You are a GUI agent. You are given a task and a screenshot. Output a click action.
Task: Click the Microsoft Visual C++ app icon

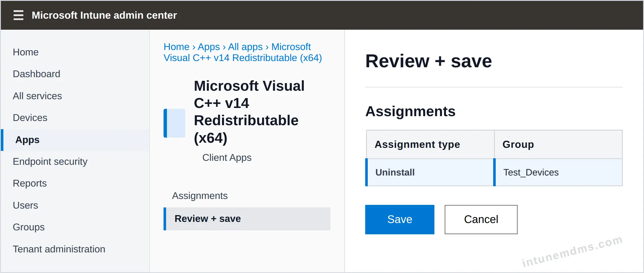click(x=174, y=123)
